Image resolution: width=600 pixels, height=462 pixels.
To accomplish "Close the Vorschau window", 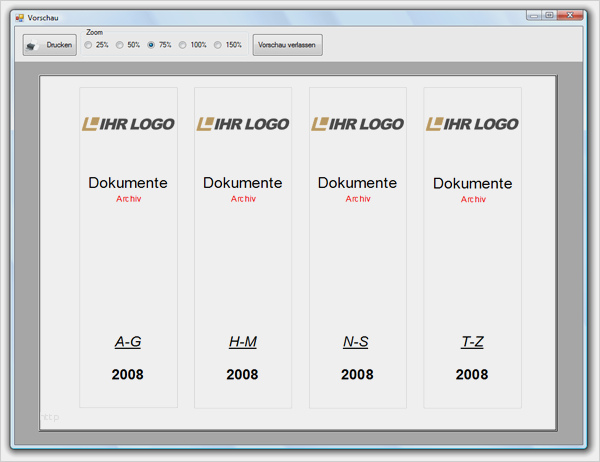I will tap(570, 15).
